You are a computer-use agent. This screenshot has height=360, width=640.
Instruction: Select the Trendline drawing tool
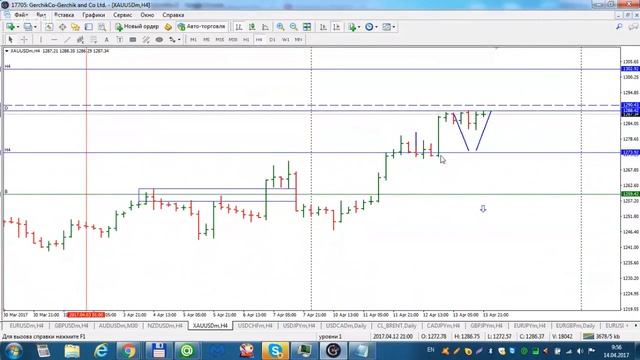[67, 40]
